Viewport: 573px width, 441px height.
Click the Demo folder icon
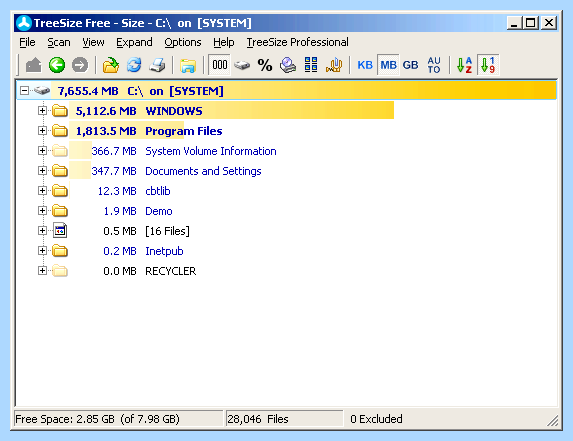(60, 210)
